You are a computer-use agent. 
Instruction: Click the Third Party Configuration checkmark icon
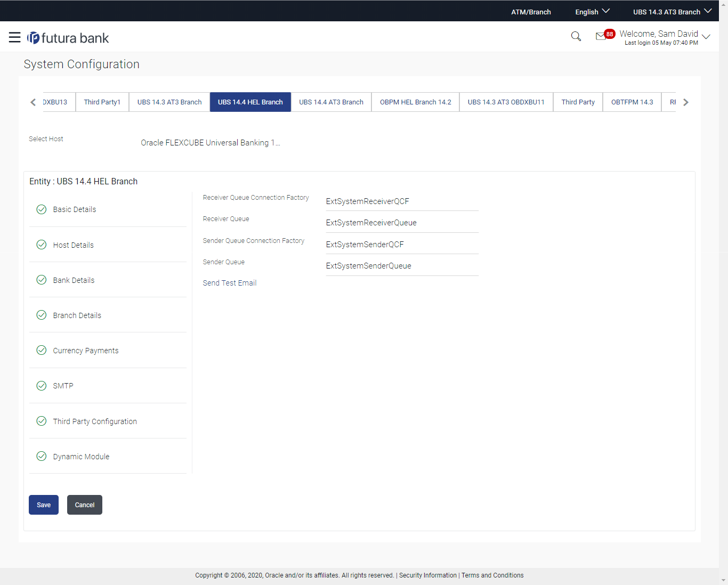41,421
